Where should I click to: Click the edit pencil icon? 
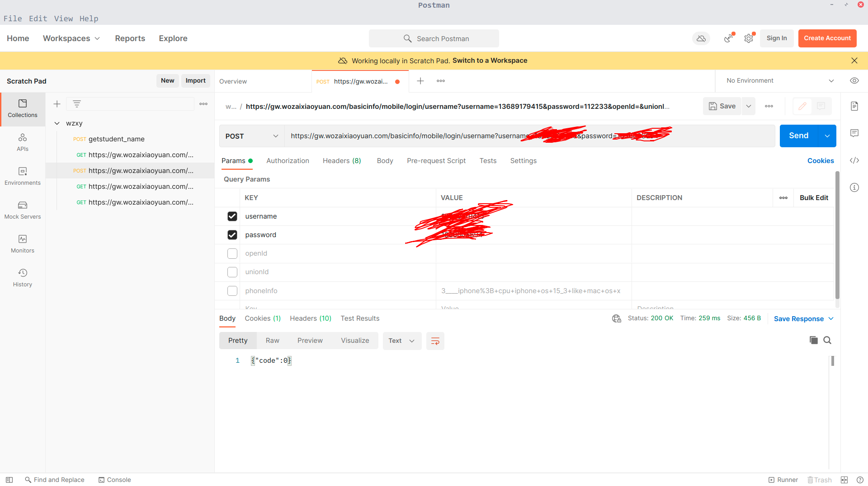pos(802,106)
